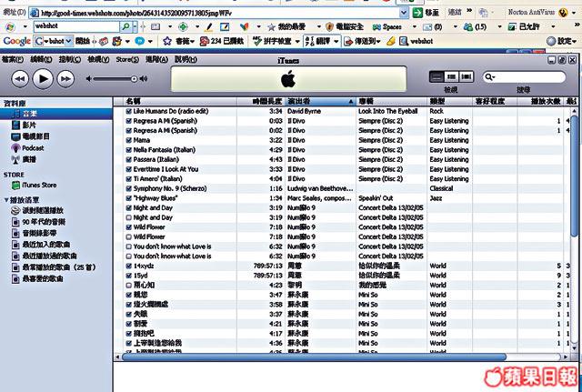
Task: Sort by the artist column header
Action: pos(321,101)
